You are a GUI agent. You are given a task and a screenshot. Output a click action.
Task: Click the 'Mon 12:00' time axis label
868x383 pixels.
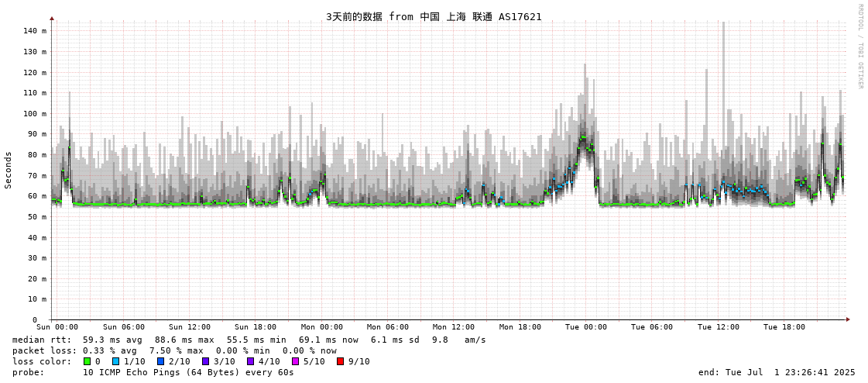[x=454, y=327]
